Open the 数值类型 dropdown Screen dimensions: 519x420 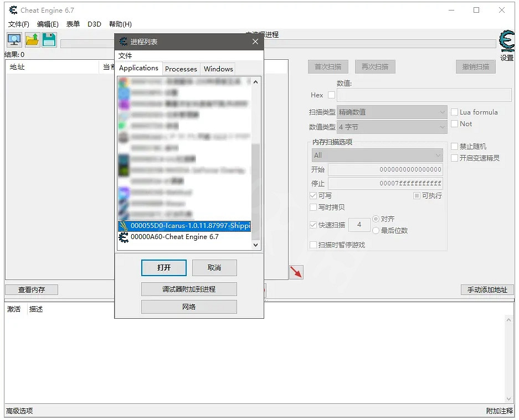[392, 127]
